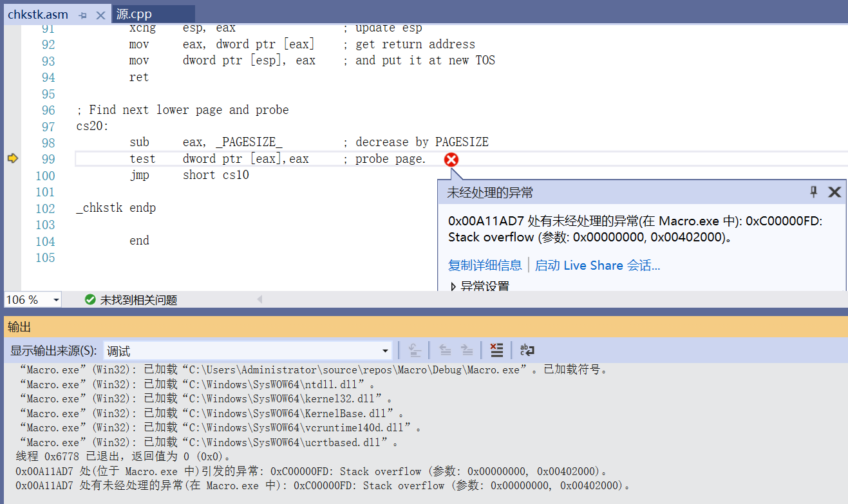Click the horizontal scrollbar left arrow below the editor

coord(259,299)
